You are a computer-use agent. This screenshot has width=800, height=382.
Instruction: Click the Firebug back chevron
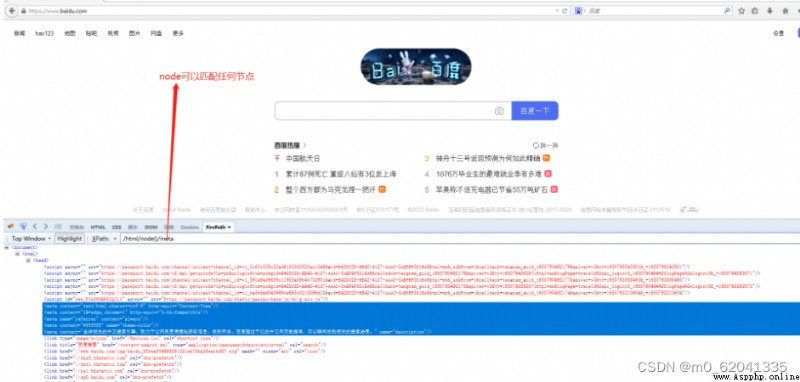coord(35,226)
